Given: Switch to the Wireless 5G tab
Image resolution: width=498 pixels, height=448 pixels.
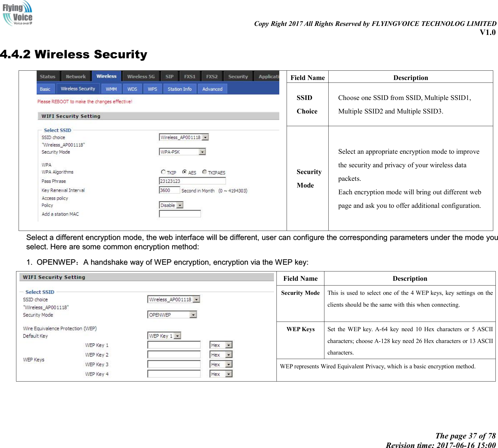Looking at the screenshot, I should pos(140,76).
